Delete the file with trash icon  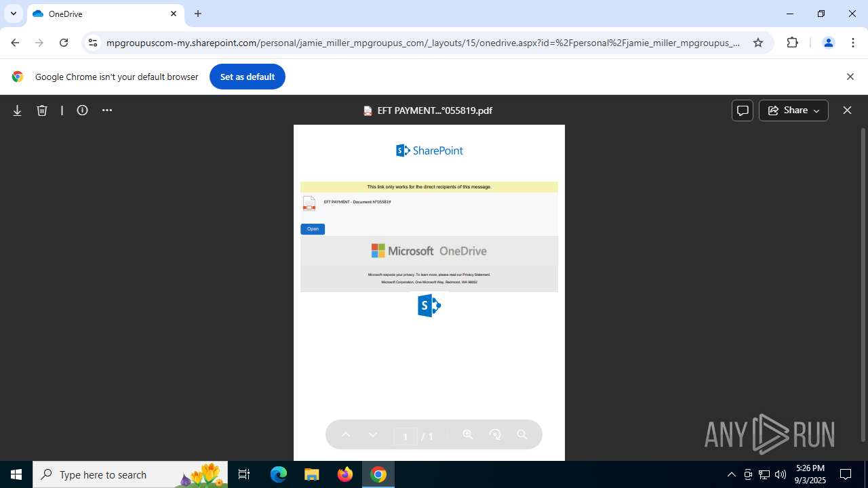coord(42,110)
